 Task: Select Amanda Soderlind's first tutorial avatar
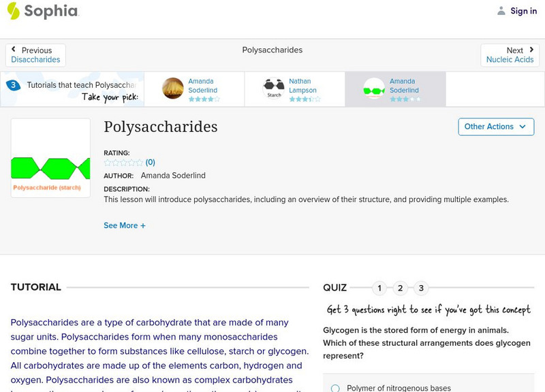tap(173, 88)
